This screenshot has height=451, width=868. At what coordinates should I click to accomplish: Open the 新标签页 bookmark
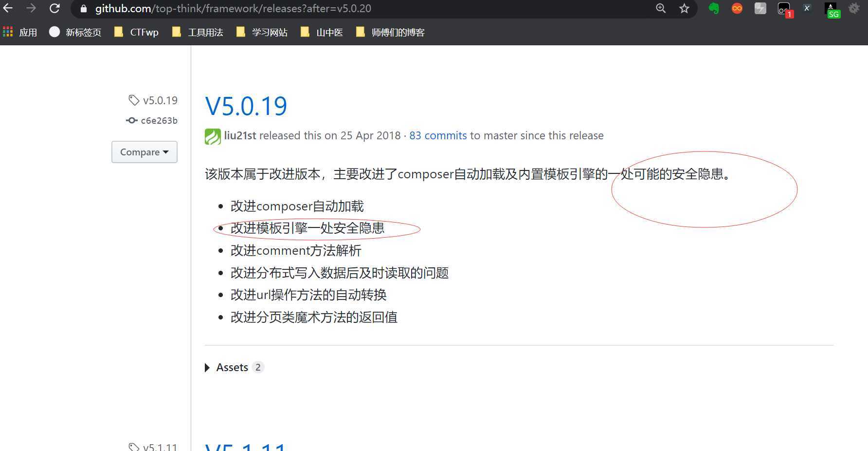coord(75,32)
